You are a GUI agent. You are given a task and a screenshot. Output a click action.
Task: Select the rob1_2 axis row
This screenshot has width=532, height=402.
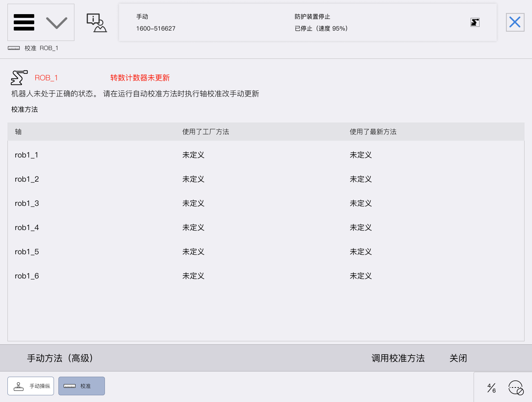click(266, 179)
